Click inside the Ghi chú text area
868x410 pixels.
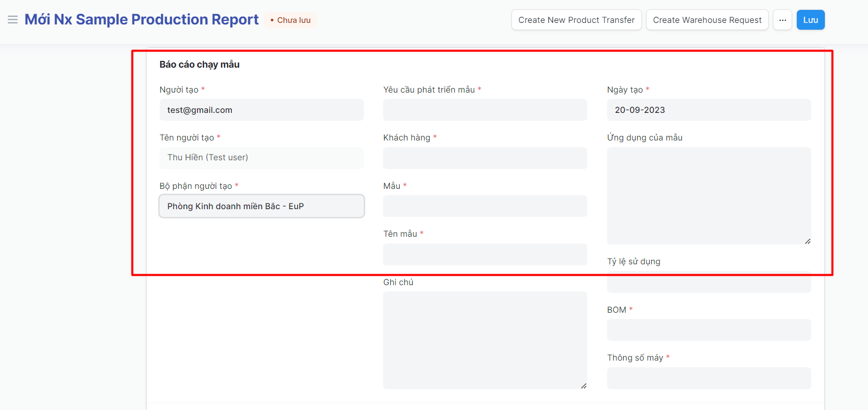pyautogui.click(x=484, y=339)
